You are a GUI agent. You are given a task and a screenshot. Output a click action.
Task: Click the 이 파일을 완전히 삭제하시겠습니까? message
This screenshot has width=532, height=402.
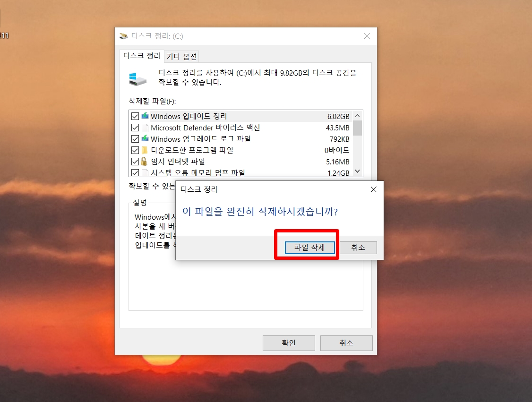click(x=260, y=212)
